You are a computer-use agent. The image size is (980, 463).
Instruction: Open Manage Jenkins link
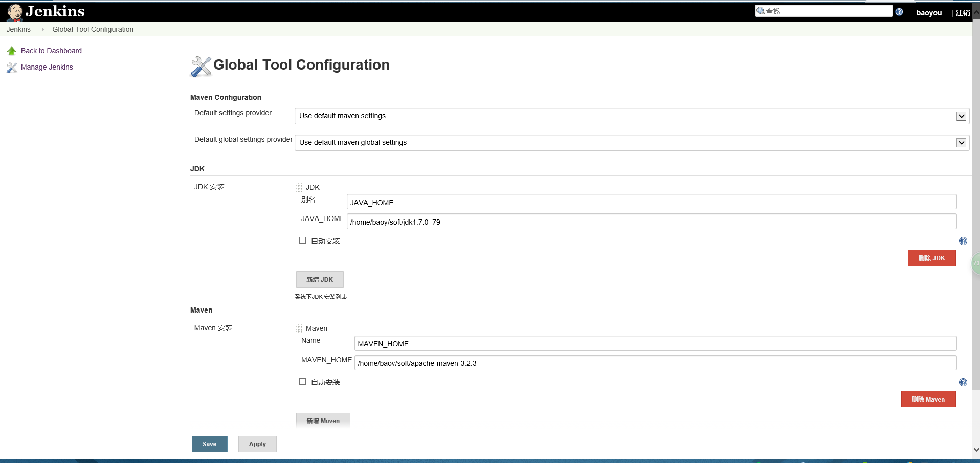47,67
